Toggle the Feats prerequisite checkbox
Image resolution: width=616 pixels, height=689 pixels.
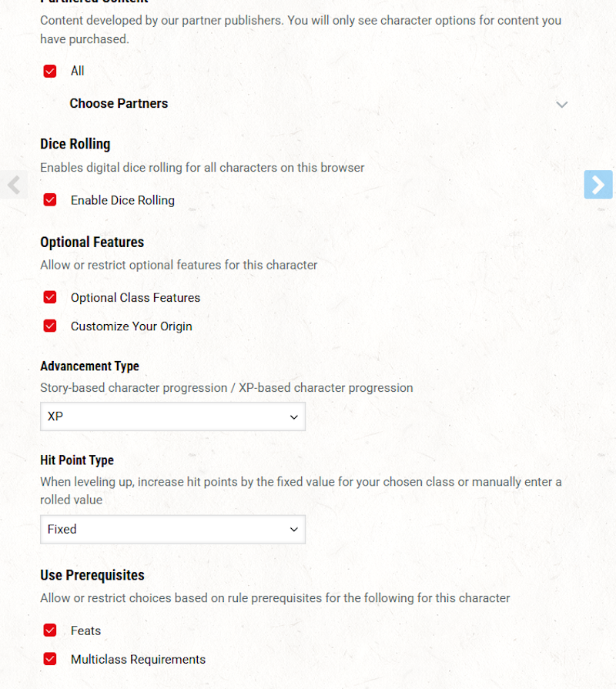[x=49, y=630]
